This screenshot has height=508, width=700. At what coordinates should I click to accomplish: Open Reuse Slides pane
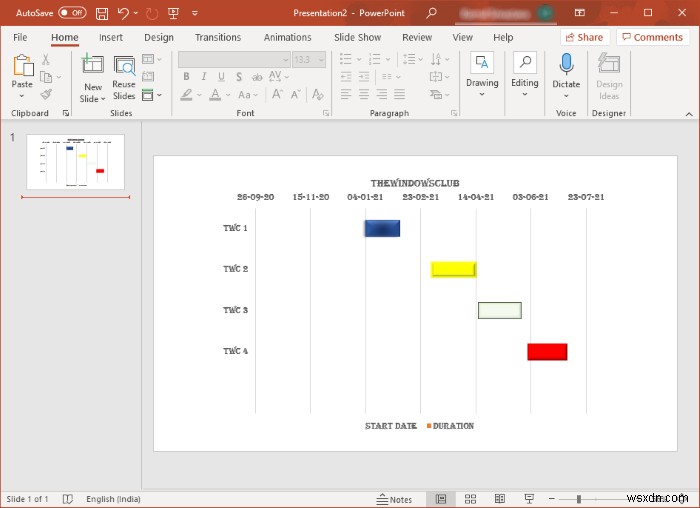click(x=124, y=77)
